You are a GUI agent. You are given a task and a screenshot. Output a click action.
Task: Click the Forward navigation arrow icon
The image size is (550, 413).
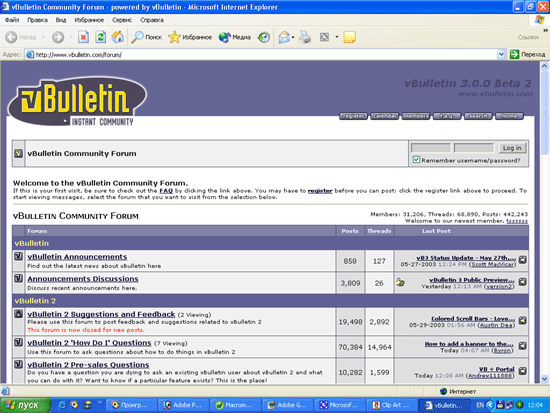coord(58,37)
